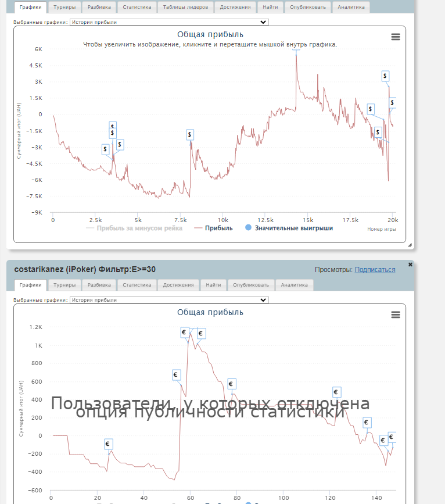Switch to costarikanez 'Турниры' tab
445x504 pixels.
click(64, 285)
